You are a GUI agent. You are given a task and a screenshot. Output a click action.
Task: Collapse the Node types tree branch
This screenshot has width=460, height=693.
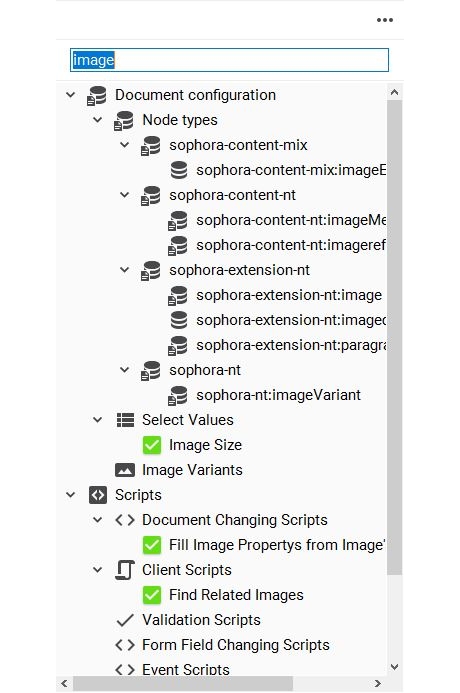pos(98,120)
